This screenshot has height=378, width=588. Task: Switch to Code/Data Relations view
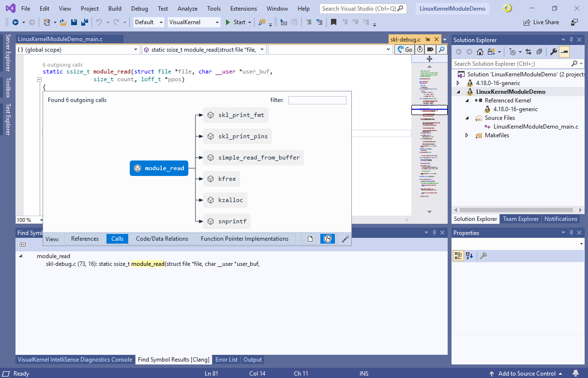162,239
